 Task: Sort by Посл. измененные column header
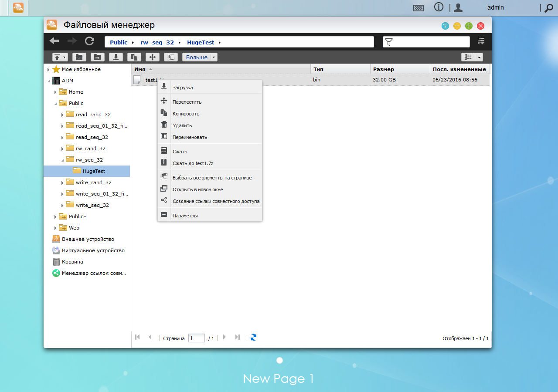[x=460, y=69]
